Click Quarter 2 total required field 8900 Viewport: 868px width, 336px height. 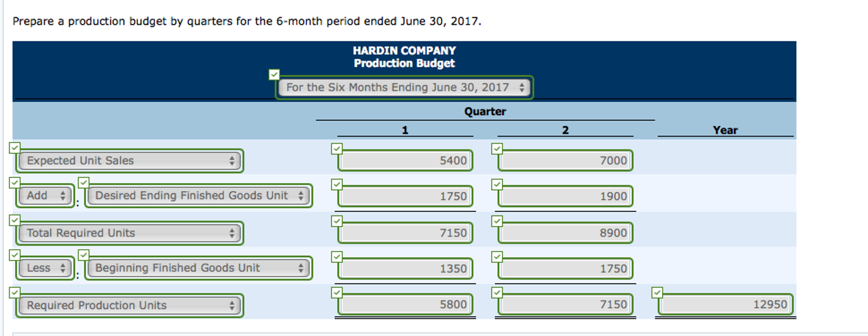coord(566,233)
